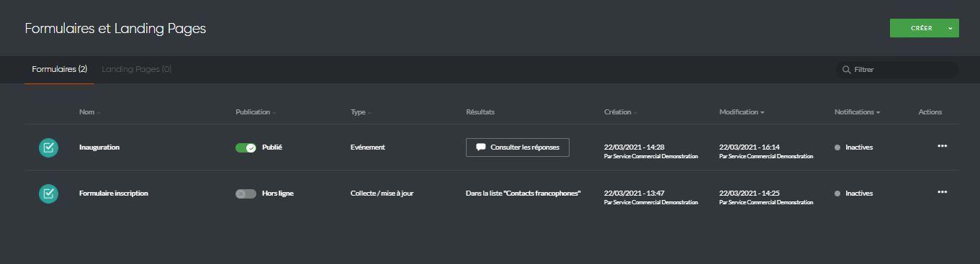The image size is (980, 264).
Task: Sort by Modification column header
Action: (x=742, y=112)
